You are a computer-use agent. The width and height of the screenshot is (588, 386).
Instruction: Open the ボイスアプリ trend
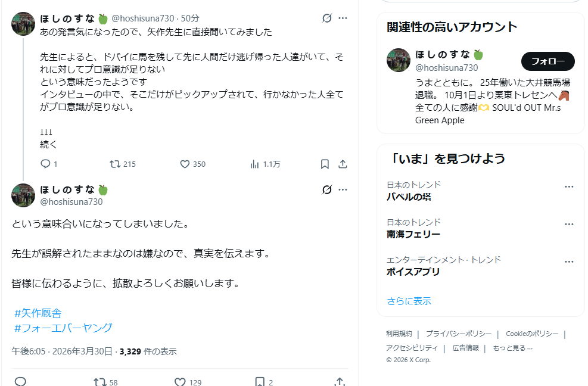pyautogui.click(x=413, y=272)
